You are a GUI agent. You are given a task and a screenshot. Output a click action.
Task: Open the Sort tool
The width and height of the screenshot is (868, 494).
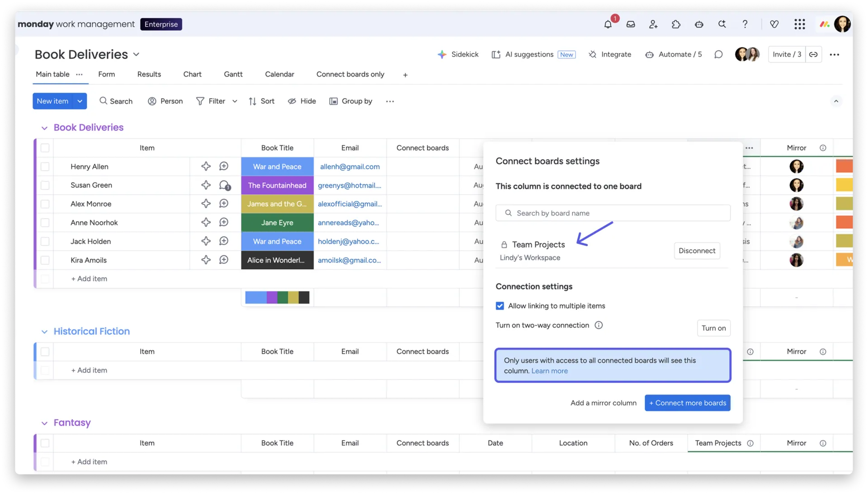point(262,101)
